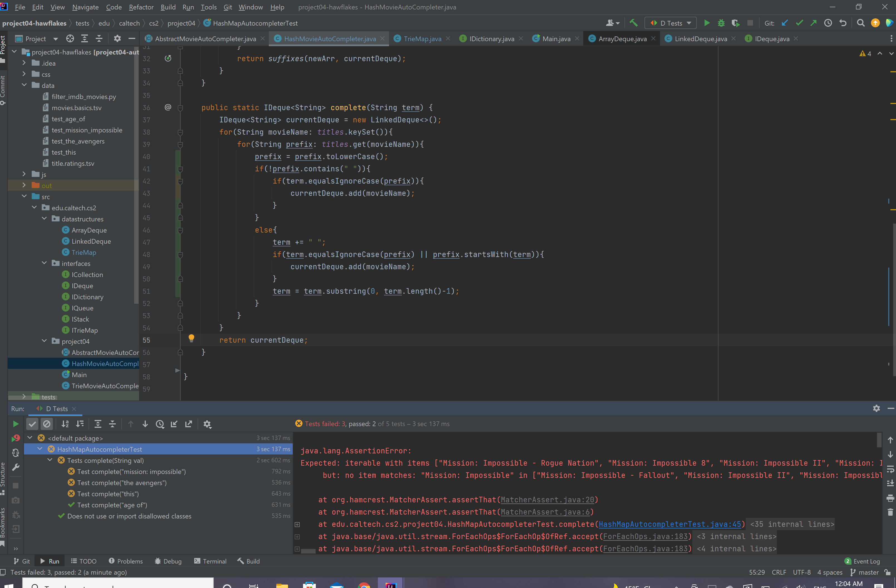Open D Tests run configuration dropdown

tap(671, 23)
